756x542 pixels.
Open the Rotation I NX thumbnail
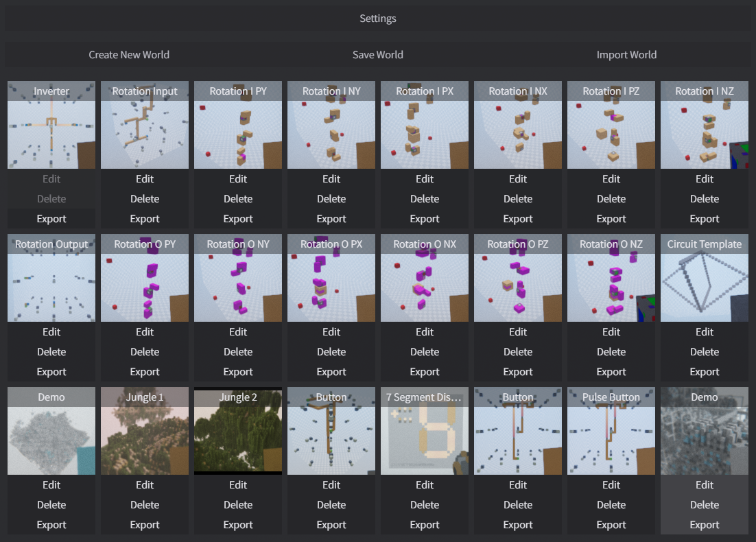point(518,125)
